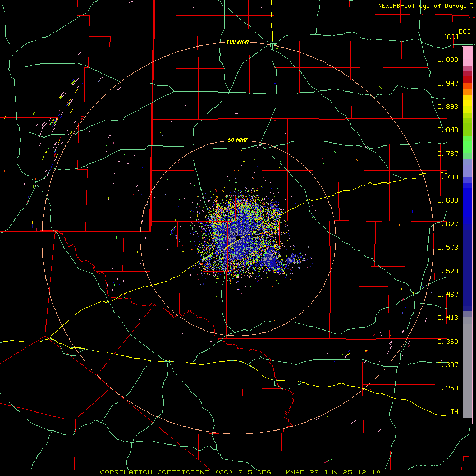Click the [CC] product label
The width and height of the screenshot is (476, 476).
pyautogui.click(x=452, y=36)
